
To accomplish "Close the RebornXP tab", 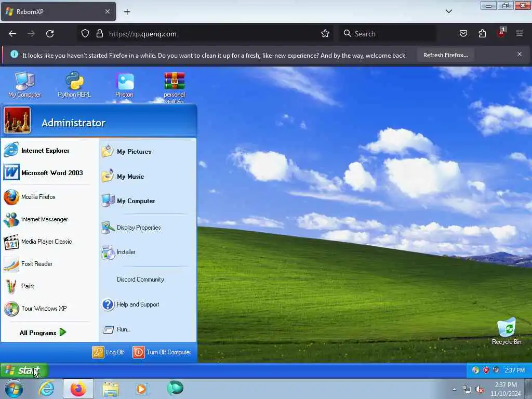I will (x=108, y=11).
